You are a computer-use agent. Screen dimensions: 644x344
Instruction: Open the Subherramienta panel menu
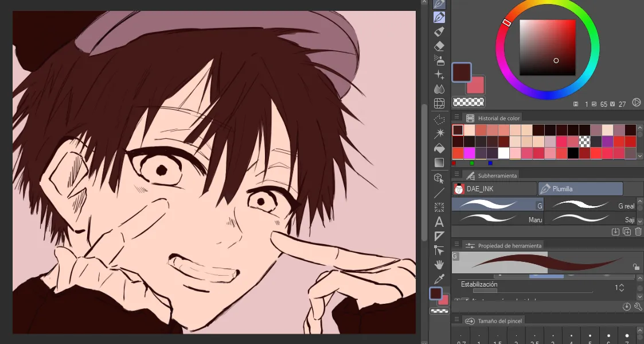point(456,175)
